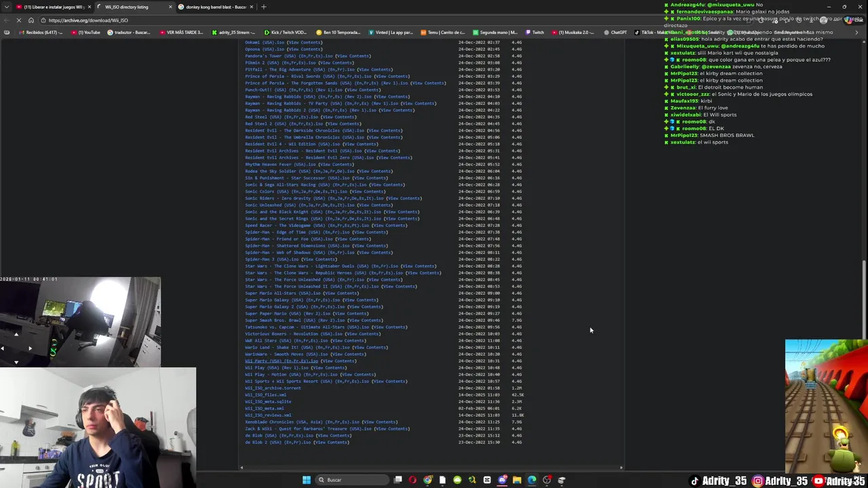
Task: Launch Opera from the taskbar
Action: click(x=413, y=480)
